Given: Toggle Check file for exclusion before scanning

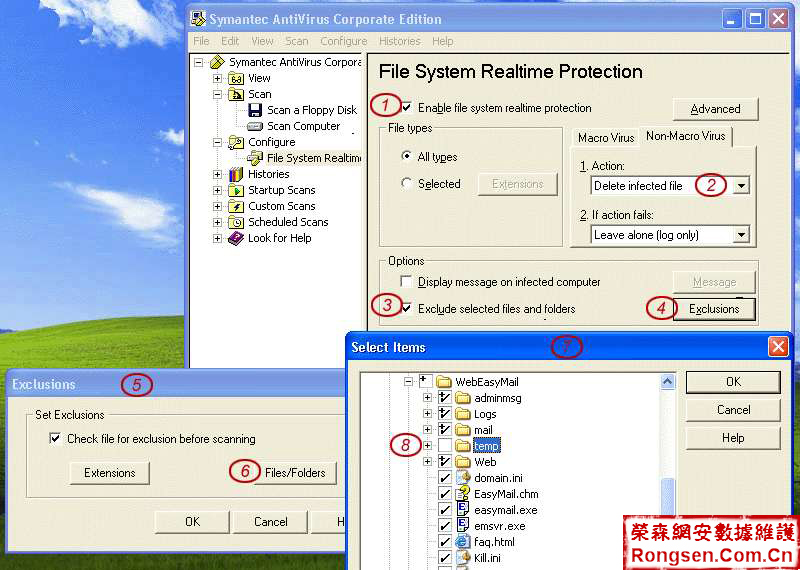Looking at the screenshot, I should coord(55,438).
